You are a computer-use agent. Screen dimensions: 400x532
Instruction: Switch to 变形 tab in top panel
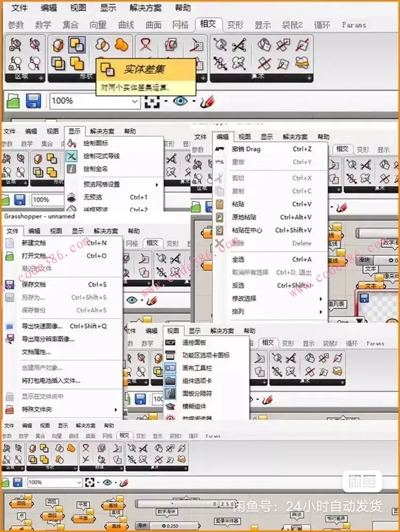click(x=235, y=25)
